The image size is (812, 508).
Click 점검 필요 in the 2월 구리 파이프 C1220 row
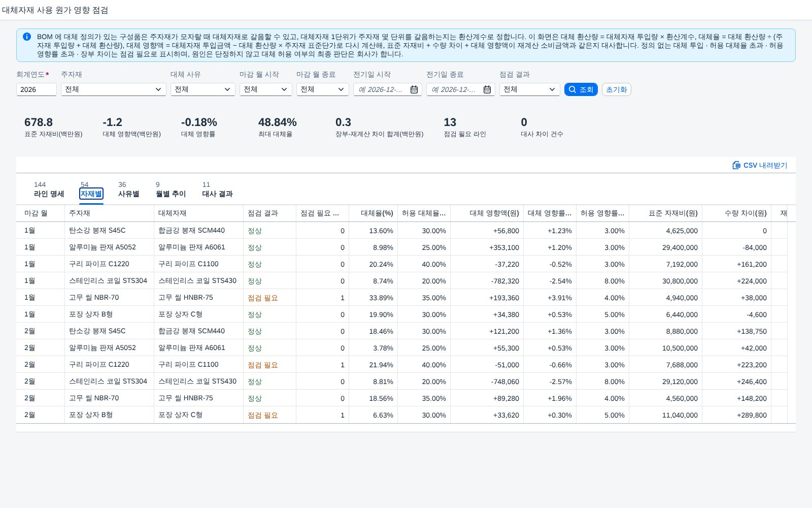click(x=263, y=365)
